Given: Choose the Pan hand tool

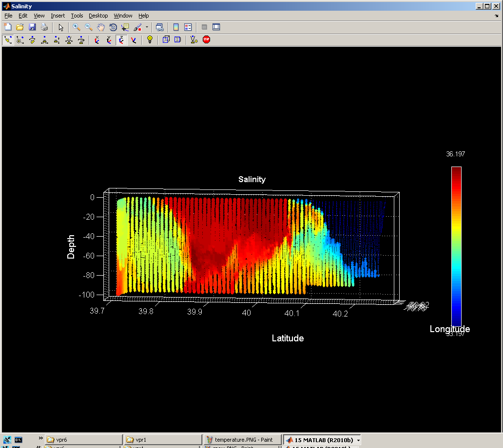Looking at the screenshot, I should pyautogui.click(x=101, y=27).
